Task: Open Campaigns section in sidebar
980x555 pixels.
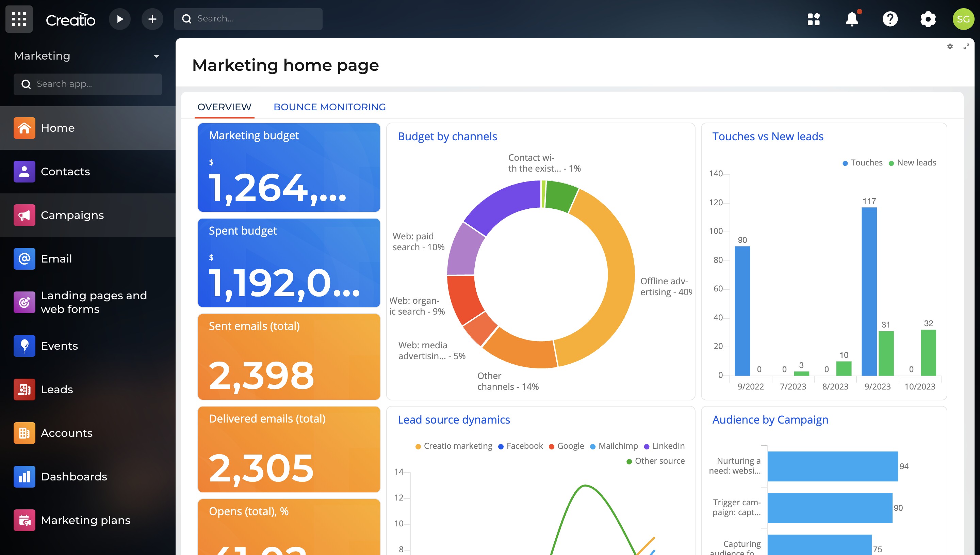Action: pos(72,215)
